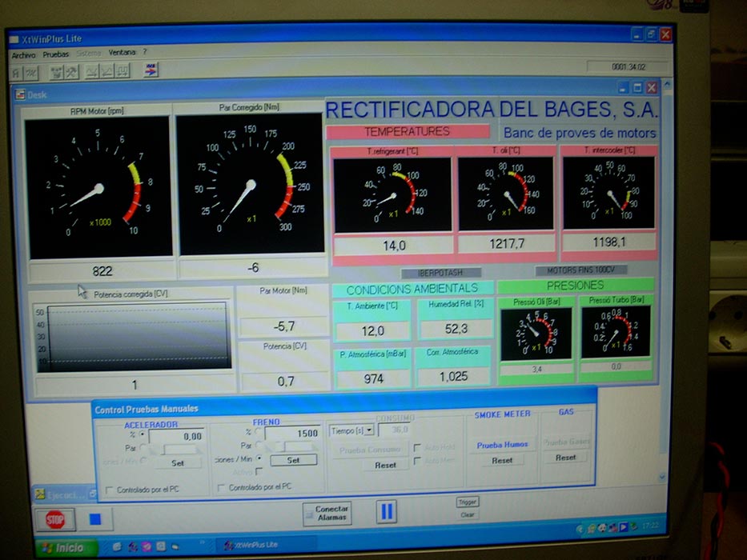Click the Par Corregido gauge
The image size is (747, 560).
(x=250, y=183)
